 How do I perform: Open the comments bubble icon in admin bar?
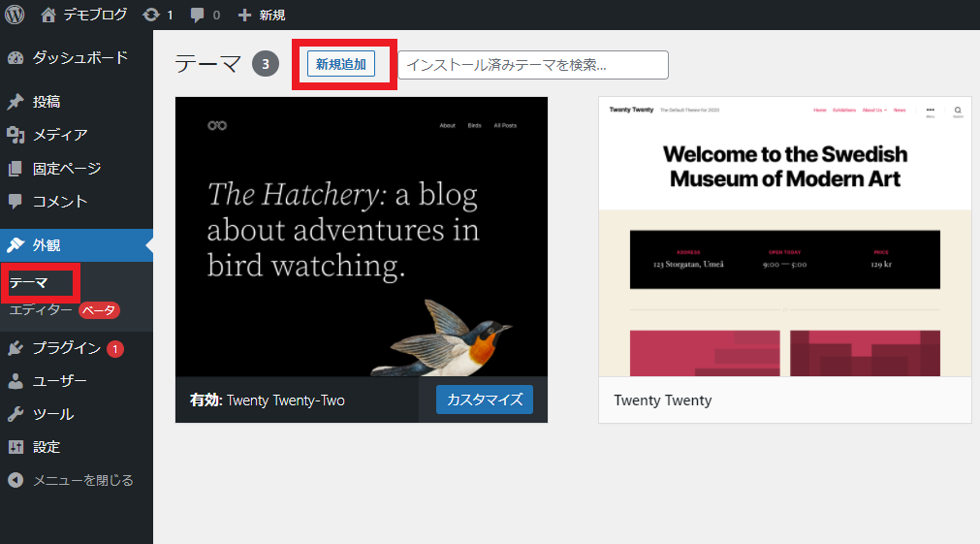pyautogui.click(x=198, y=15)
